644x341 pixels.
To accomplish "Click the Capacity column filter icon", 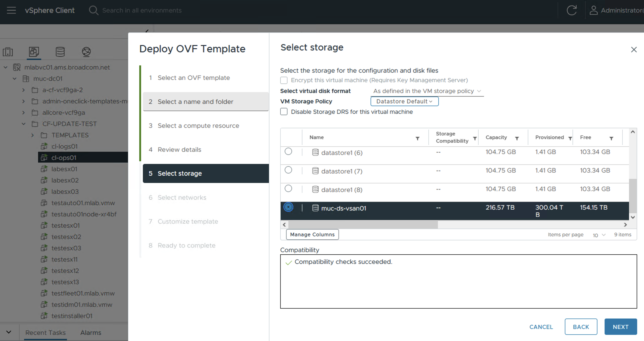I will 517,138.
